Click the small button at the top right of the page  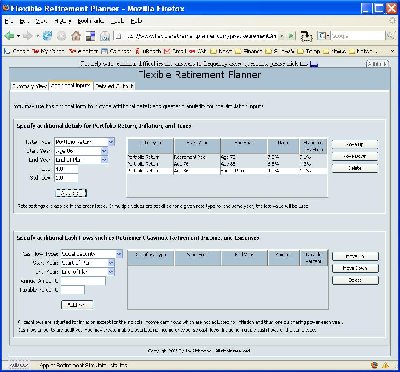tap(377, 63)
